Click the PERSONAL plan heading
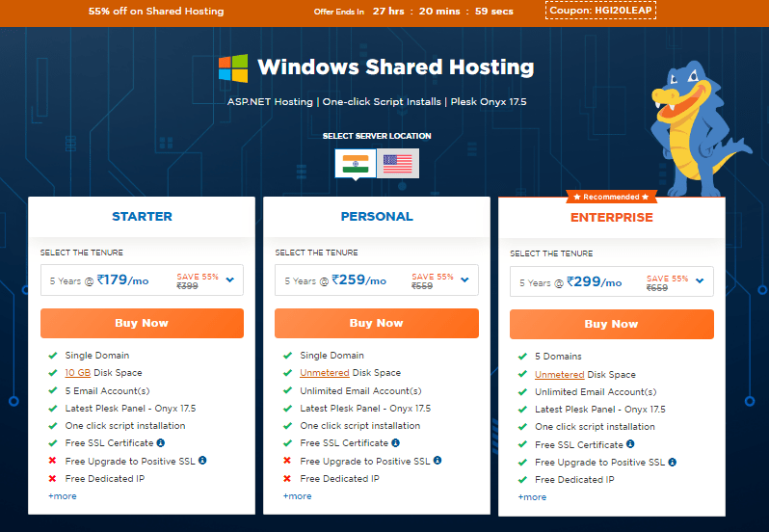The width and height of the screenshot is (769, 532). coord(377,216)
